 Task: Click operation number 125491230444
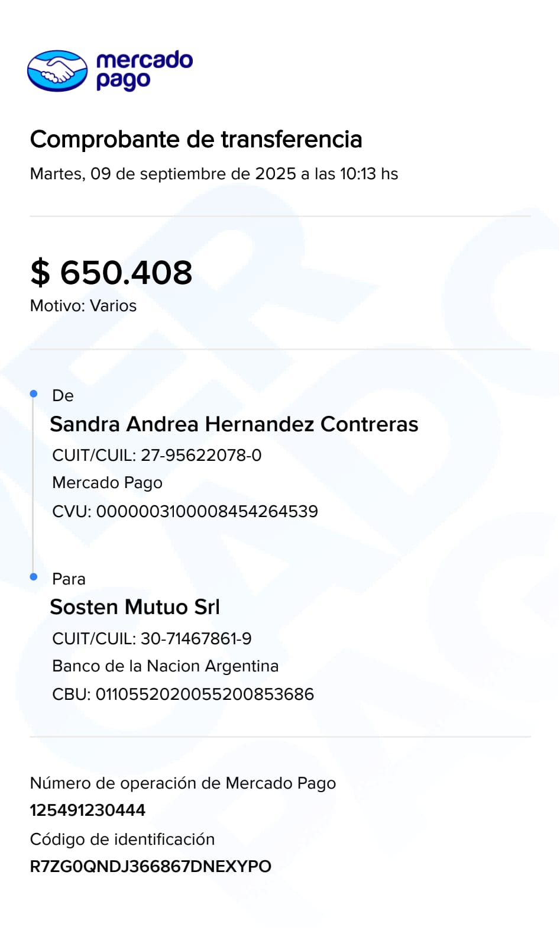88,810
